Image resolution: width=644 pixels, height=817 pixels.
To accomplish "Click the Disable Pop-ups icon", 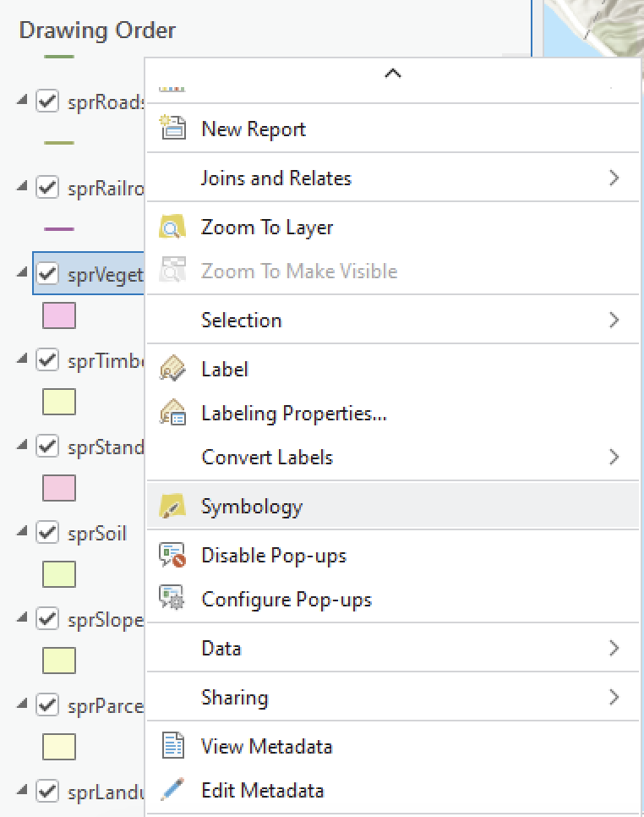I will pos(172,556).
